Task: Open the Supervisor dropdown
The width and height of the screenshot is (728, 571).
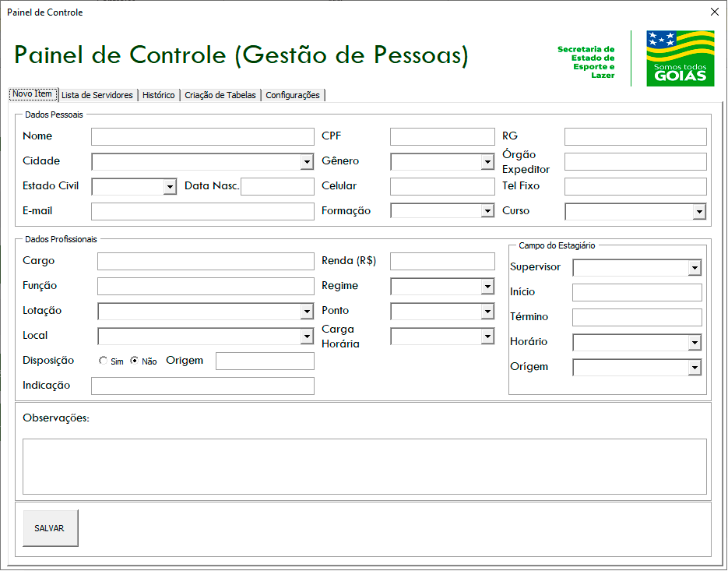Action: coord(695,268)
